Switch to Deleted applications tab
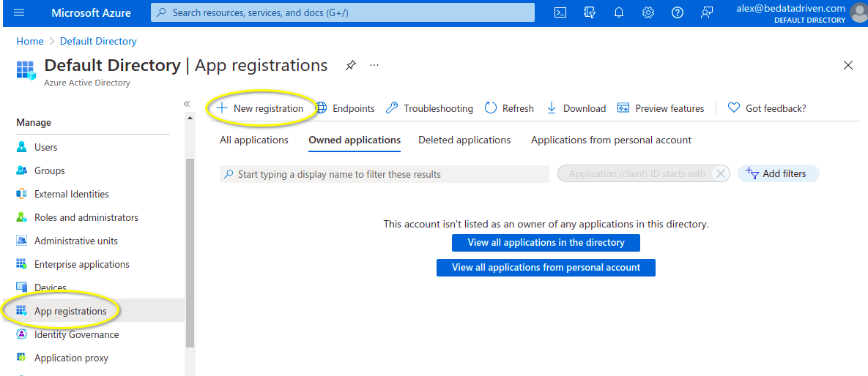Image resolution: width=868 pixels, height=376 pixels. pyautogui.click(x=464, y=140)
